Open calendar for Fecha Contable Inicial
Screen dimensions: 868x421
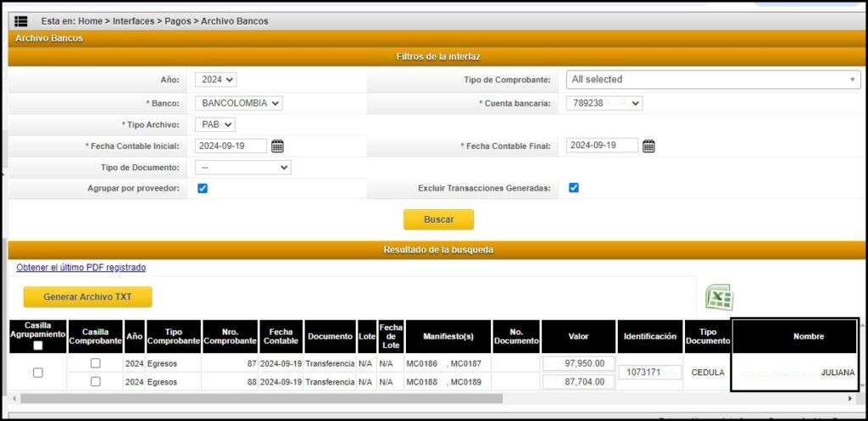[x=277, y=146]
